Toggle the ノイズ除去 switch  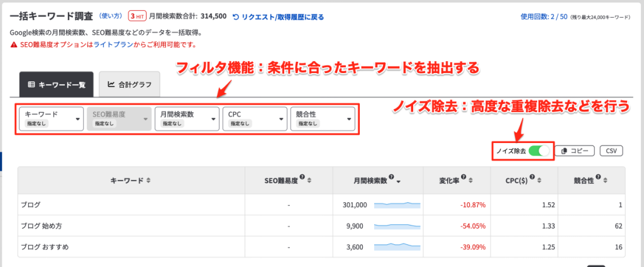tap(539, 151)
